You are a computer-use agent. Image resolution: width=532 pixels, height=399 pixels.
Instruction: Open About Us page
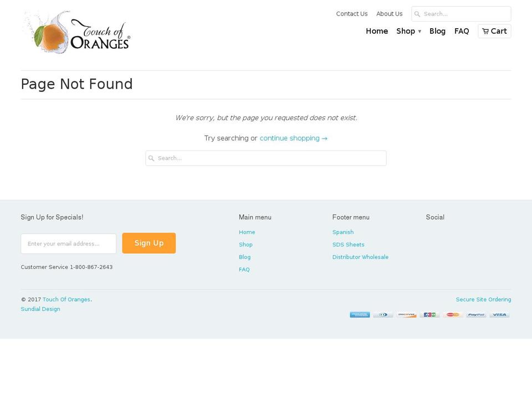[x=389, y=14]
